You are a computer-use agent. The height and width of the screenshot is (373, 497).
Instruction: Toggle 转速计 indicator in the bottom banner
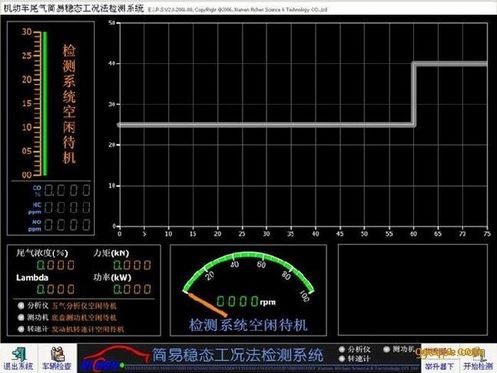(x=342, y=359)
